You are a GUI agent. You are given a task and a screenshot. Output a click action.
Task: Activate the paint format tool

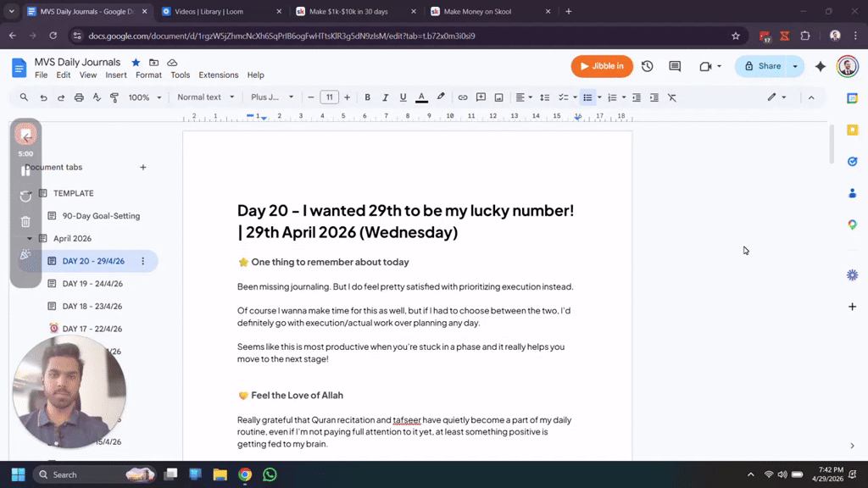(114, 97)
